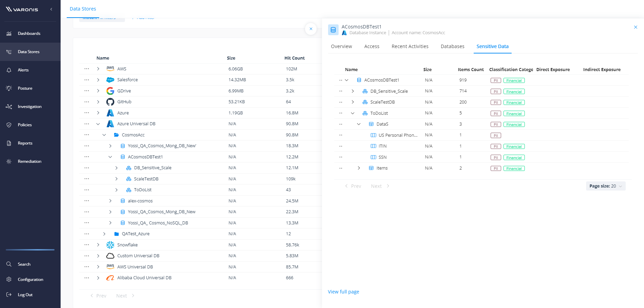Collapse the sidebar with the arrow icon
The width and height of the screenshot is (644, 308).
(x=51, y=9)
